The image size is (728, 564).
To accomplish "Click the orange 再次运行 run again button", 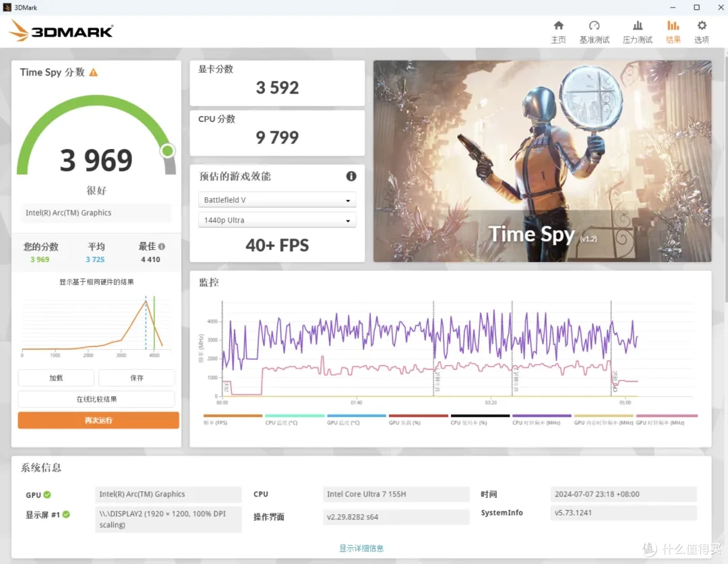I will point(98,420).
